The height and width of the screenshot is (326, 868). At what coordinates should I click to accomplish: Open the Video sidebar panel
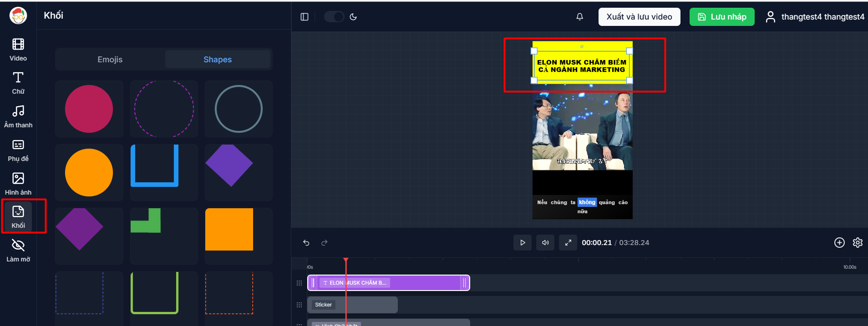[x=18, y=50]
